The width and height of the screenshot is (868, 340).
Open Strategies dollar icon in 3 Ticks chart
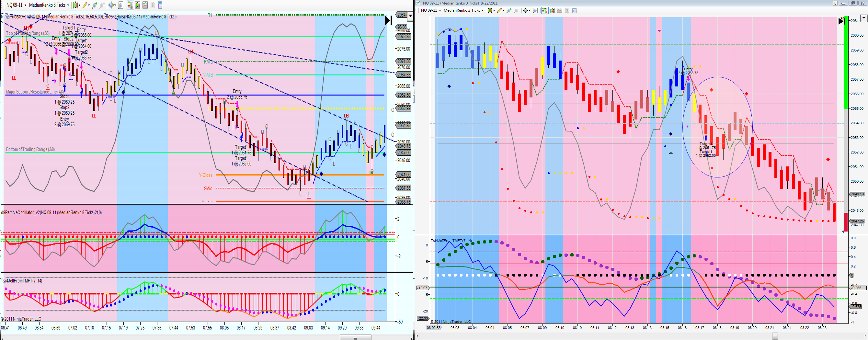pyautogui.click(x=567, y=10)
